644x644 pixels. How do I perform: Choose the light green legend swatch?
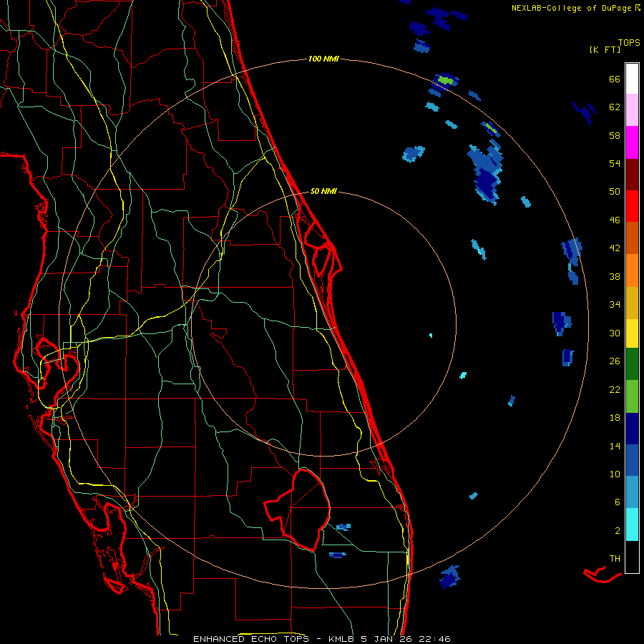[x=632, y=396]
